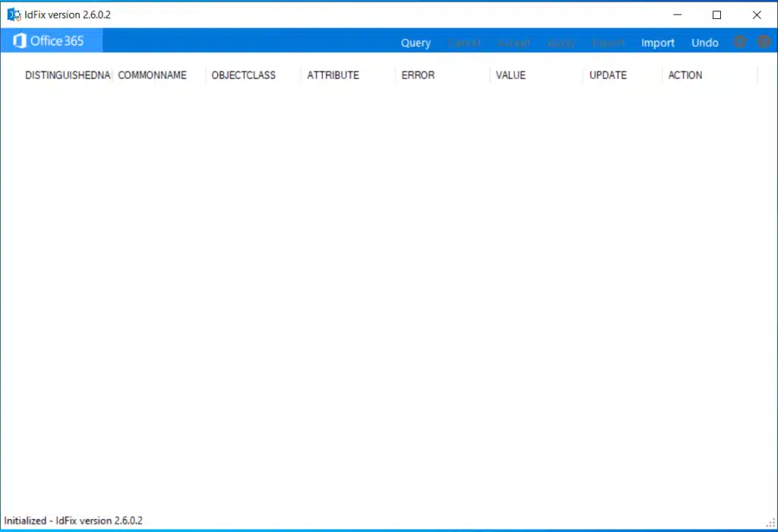Click the dimmed Accept menu item

514,43
